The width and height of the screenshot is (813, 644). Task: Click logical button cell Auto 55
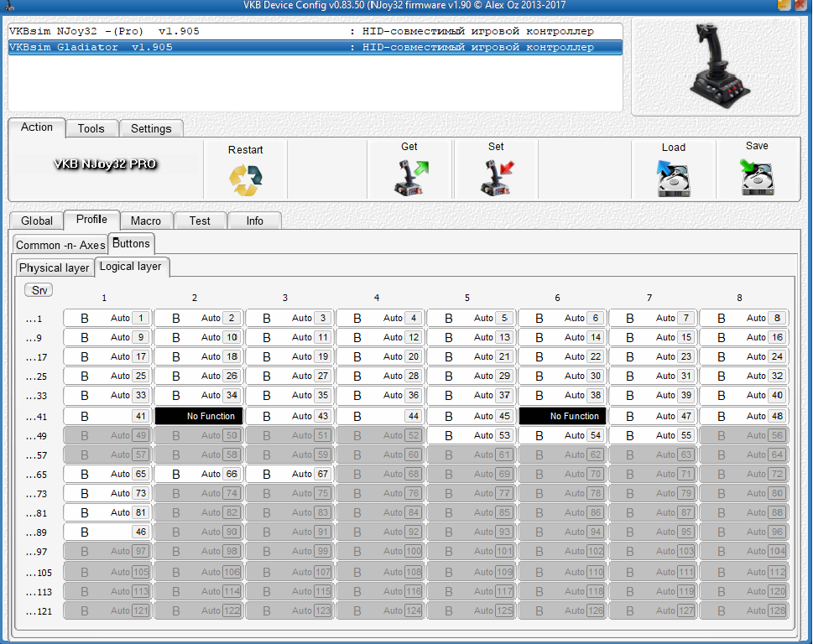coord(654,435)
